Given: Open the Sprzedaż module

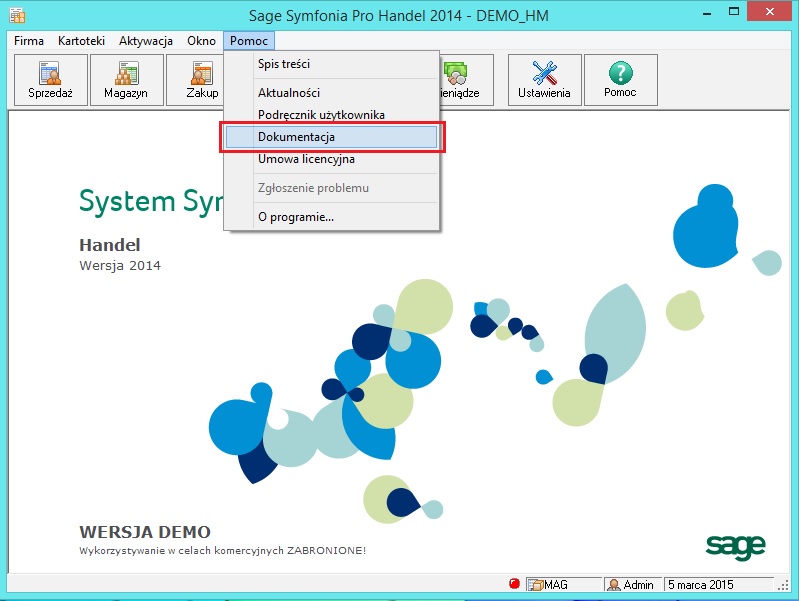Looking at the screenshot, I should 50,80.
